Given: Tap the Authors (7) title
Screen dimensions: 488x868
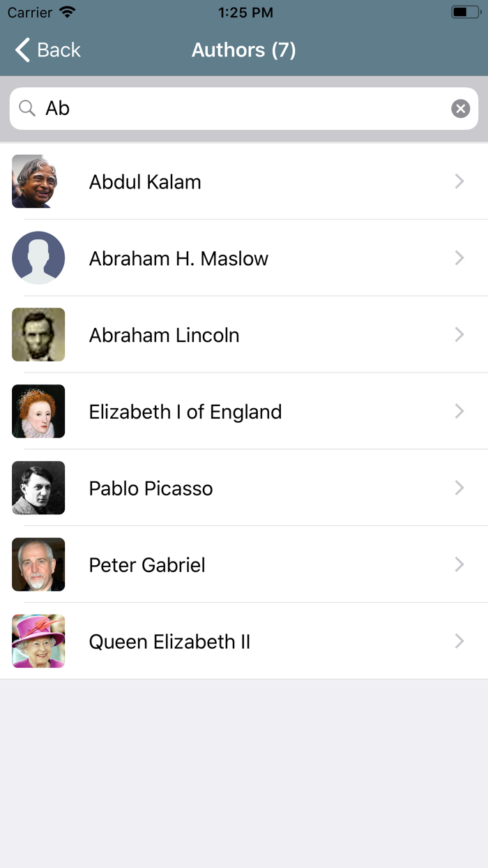Looking at the screenshot, I should pyautogui.click(x=244, y=50).
